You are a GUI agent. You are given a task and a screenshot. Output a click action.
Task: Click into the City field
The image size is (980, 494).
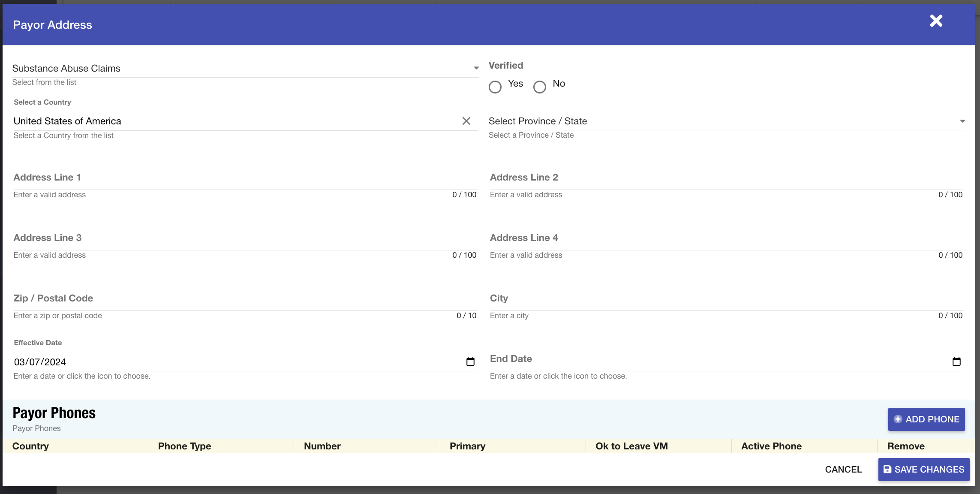tap(726, 300)
